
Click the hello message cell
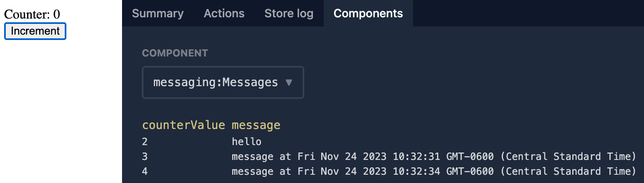(247, 142)
